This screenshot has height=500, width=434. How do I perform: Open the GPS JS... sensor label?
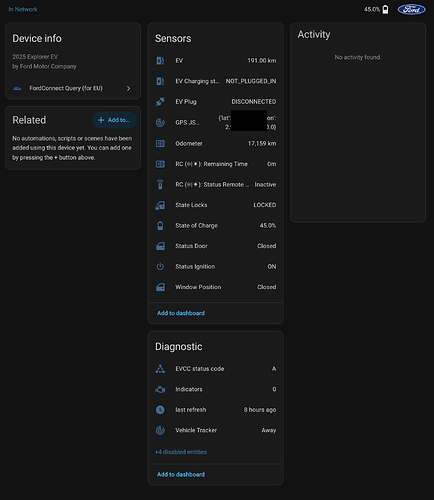tap(187, 123)
